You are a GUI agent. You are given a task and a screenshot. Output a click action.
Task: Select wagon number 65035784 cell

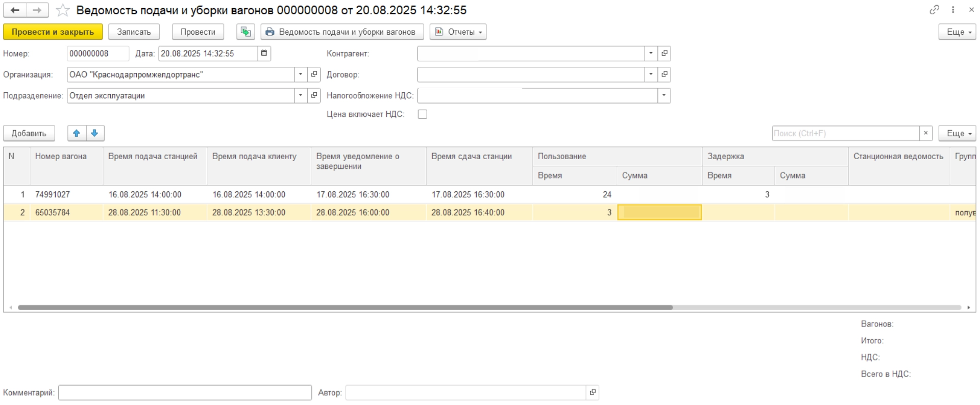tap(66, 212)
